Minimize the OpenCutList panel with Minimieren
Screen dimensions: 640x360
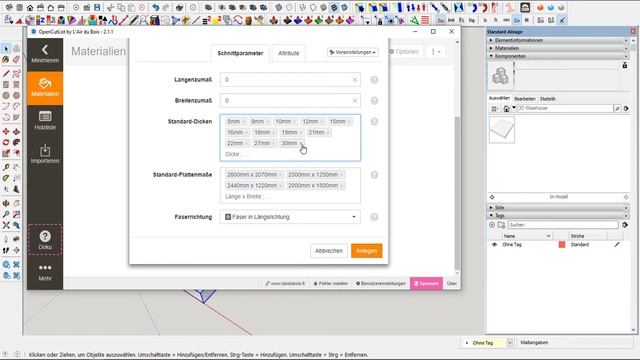click(x=45, y=54)
